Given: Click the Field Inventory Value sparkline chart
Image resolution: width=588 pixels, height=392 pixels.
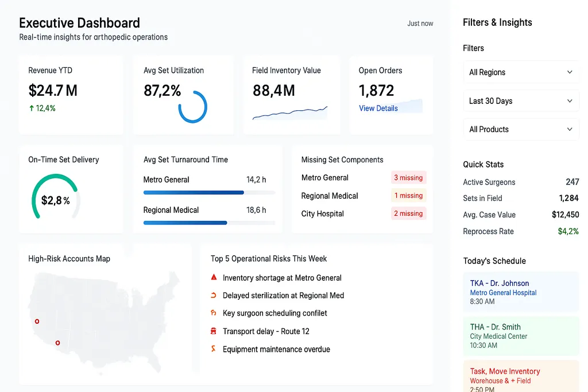Looking at the screenshot, I should point(290,112).
